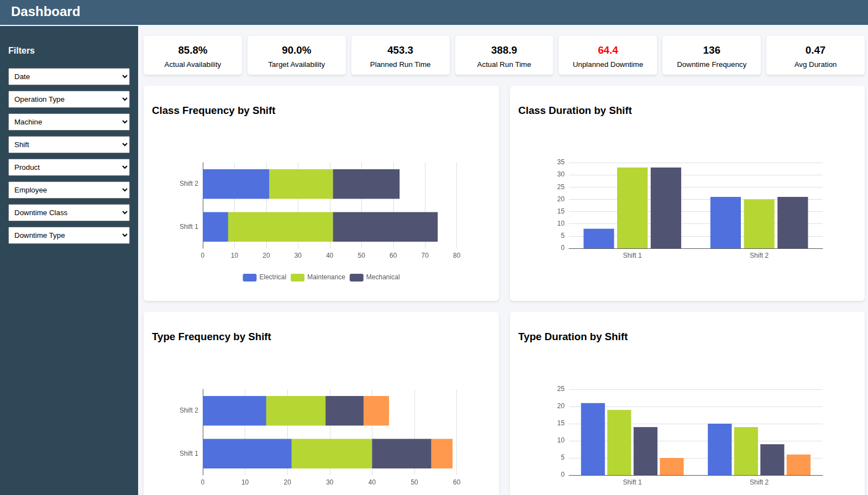Viewport: 868px width, 495px height.
Task: Expand the Employee filter dropdown
Action: [69, 190]
